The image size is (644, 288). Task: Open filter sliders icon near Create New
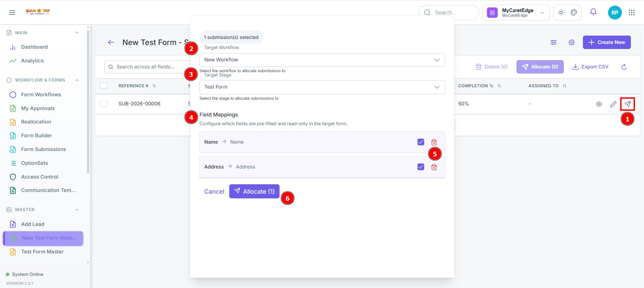click(553, 42)
